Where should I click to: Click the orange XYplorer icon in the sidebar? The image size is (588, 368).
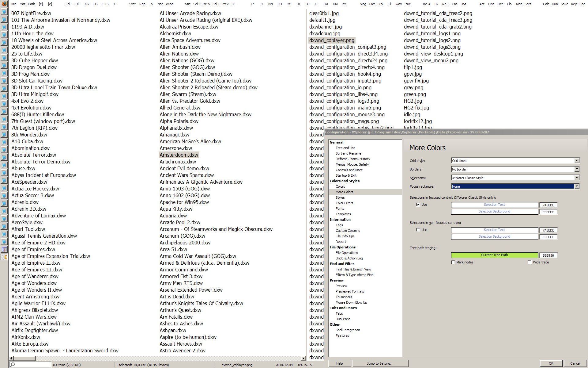coord(4,257)
